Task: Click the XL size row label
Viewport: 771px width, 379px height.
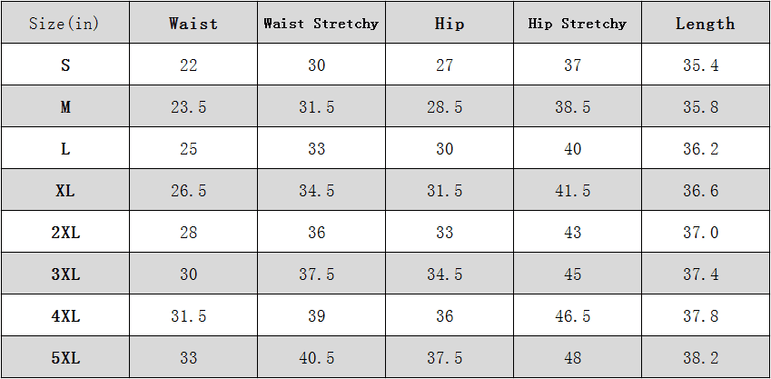Action: pyautogui.click(x=65, y=190)
